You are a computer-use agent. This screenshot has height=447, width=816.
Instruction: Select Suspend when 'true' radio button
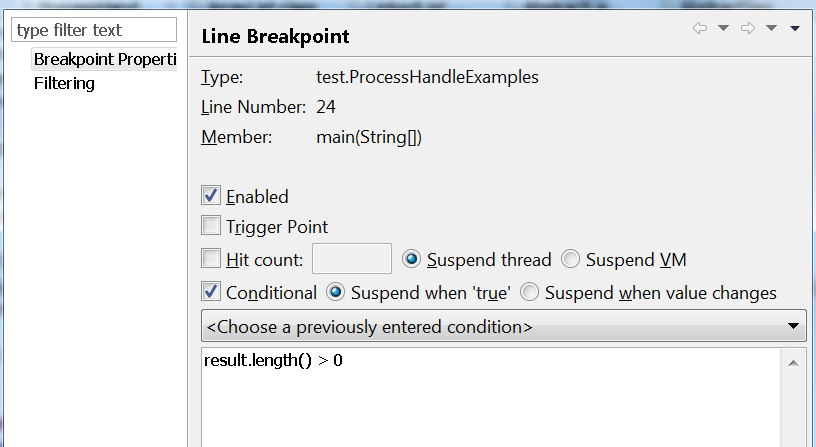point(336,293)
